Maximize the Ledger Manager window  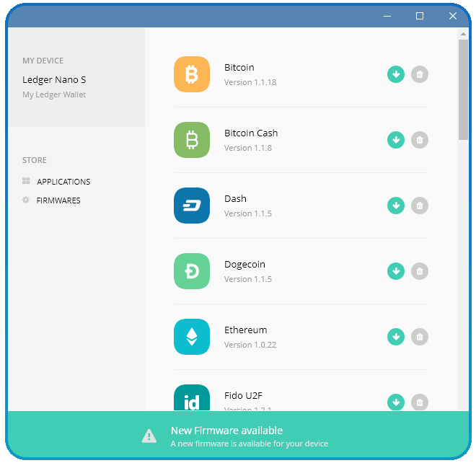click(x=420, y=16)
